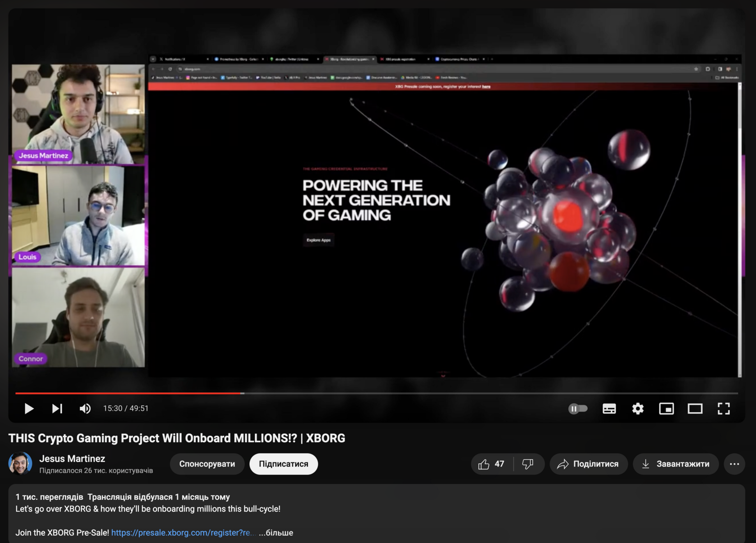The height and width of the screenshot is (543, 756).
Task: Skip to the next video
Action: (57, 408)
